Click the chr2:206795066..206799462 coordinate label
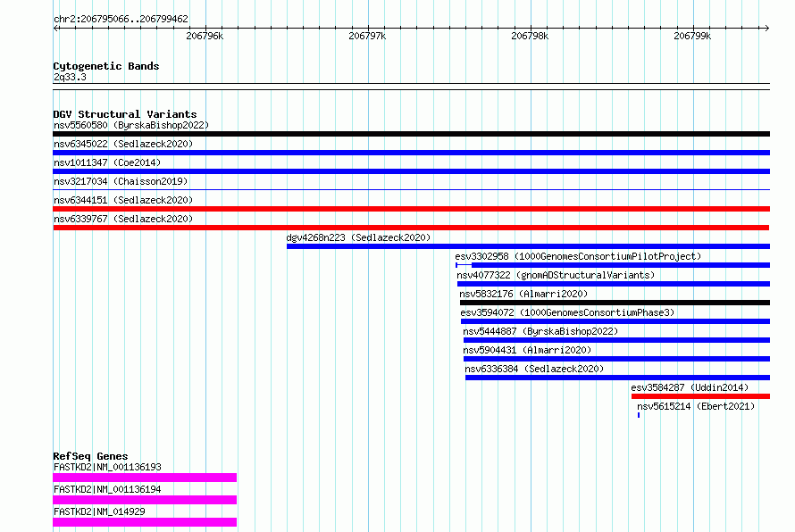This screenshot has height=532, width=795. pyautogui.click(x=121, y=19)
